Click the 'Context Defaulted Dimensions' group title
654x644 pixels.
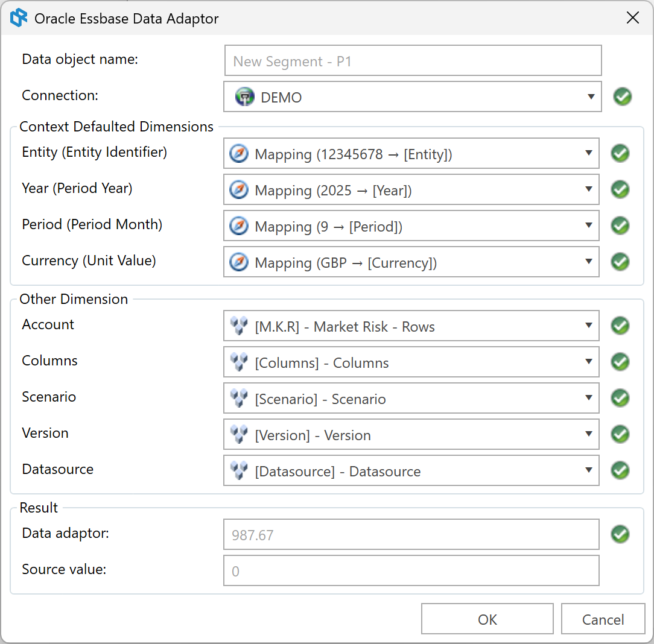pyautogui.click(x=116, y=126)
